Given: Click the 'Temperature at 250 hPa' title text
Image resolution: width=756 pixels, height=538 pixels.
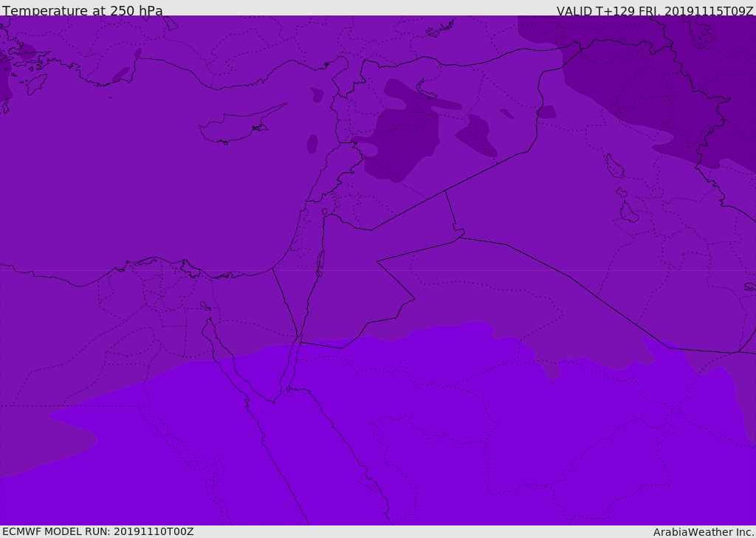Looking at the screenshot, I should click(x=83, y=10).
